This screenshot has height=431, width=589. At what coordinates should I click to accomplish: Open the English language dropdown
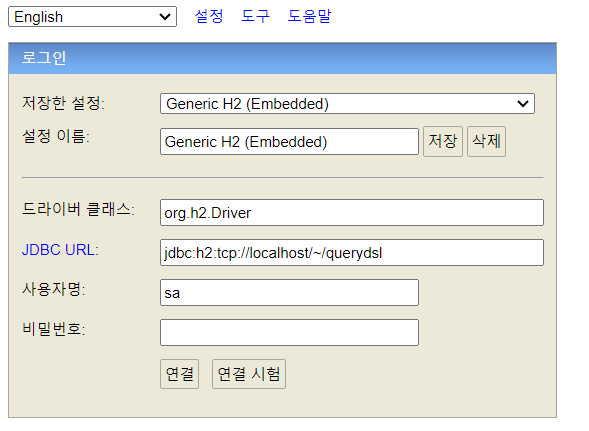point(92,17)
